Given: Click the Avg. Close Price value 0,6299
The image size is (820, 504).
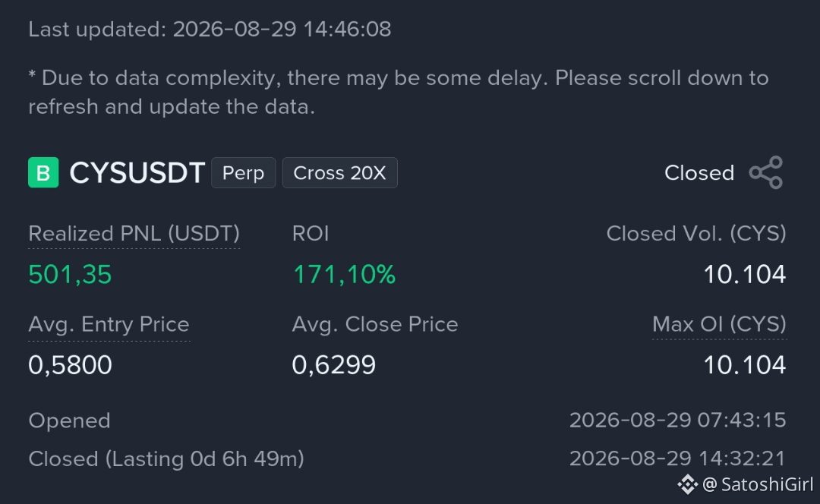Looking at the screenshot, I should [x=333, y=365].
